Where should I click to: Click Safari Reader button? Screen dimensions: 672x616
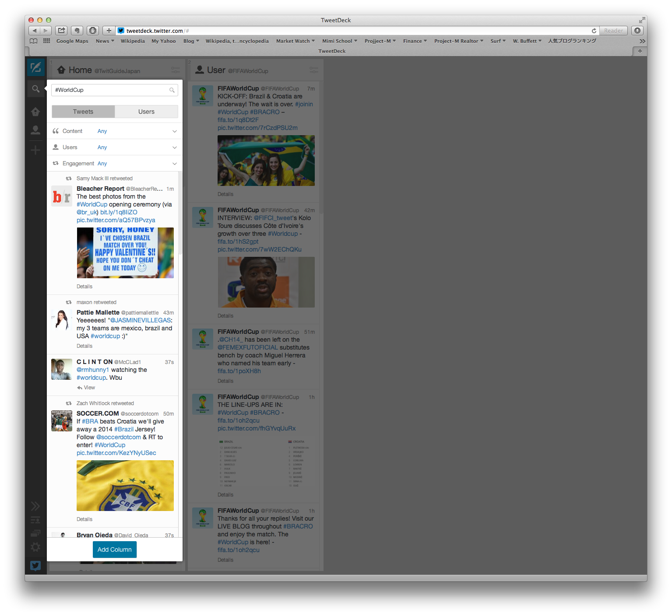click(x=613, y=31)
